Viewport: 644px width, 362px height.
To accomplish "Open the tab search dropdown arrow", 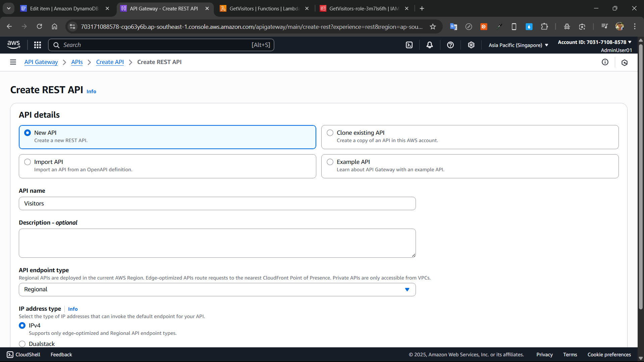I will pos(9,8).
